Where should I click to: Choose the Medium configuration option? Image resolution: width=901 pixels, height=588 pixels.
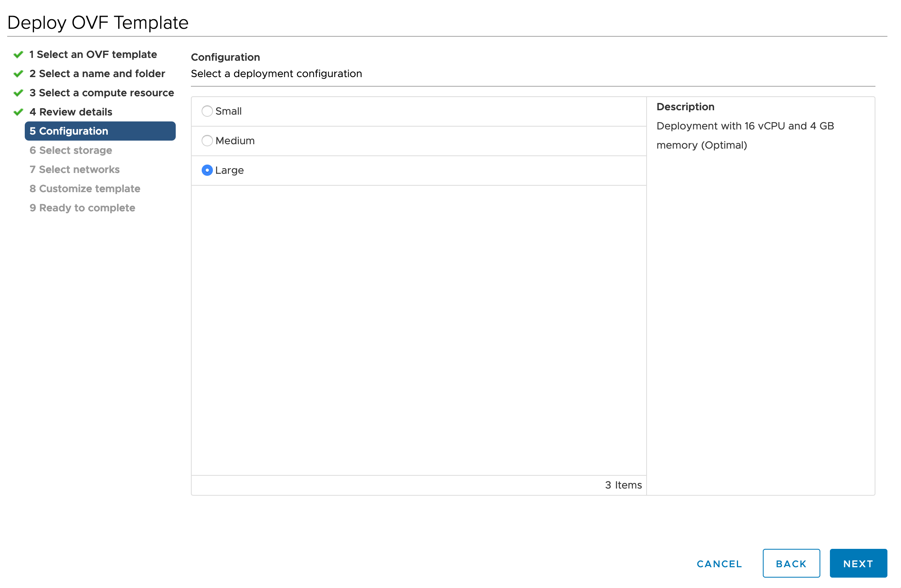pyautogui.click(x=207, y=141)
